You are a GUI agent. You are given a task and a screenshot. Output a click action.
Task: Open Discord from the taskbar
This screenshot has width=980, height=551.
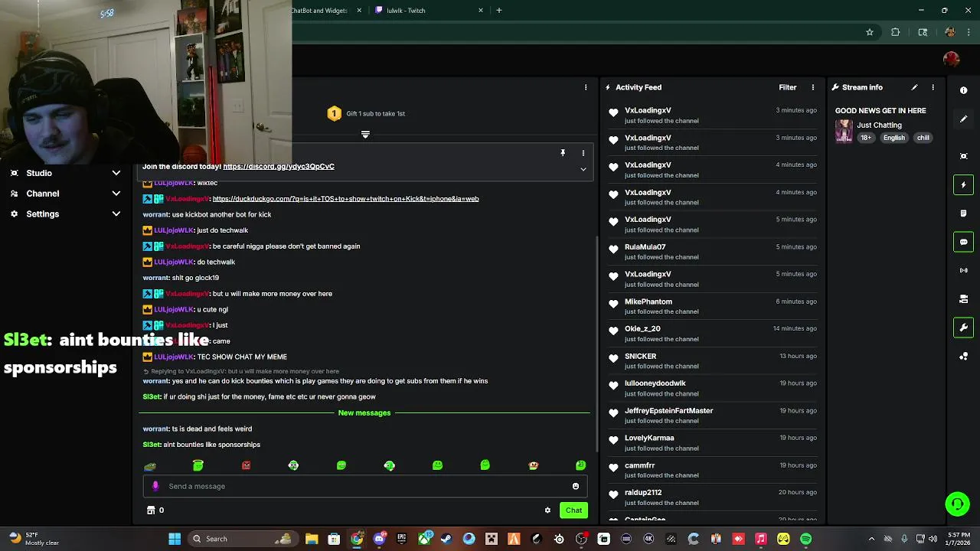(379, 539)
